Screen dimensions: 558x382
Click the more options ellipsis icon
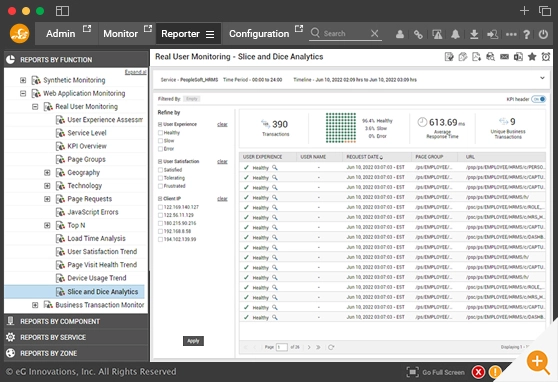point(511,34)
